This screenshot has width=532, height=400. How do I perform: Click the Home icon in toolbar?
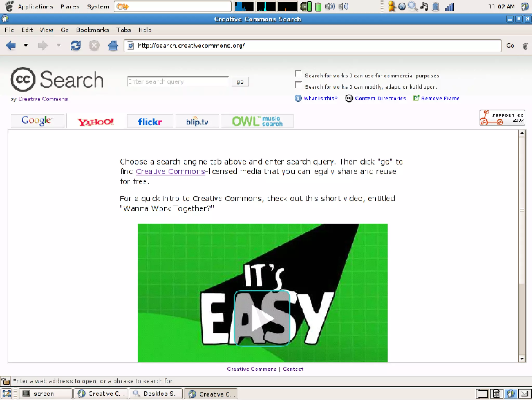pyautogui.click(x=113, y=46)
